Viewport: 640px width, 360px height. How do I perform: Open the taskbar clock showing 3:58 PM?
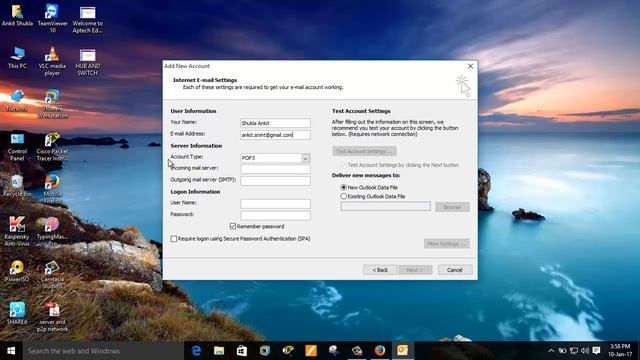[620, 351]
